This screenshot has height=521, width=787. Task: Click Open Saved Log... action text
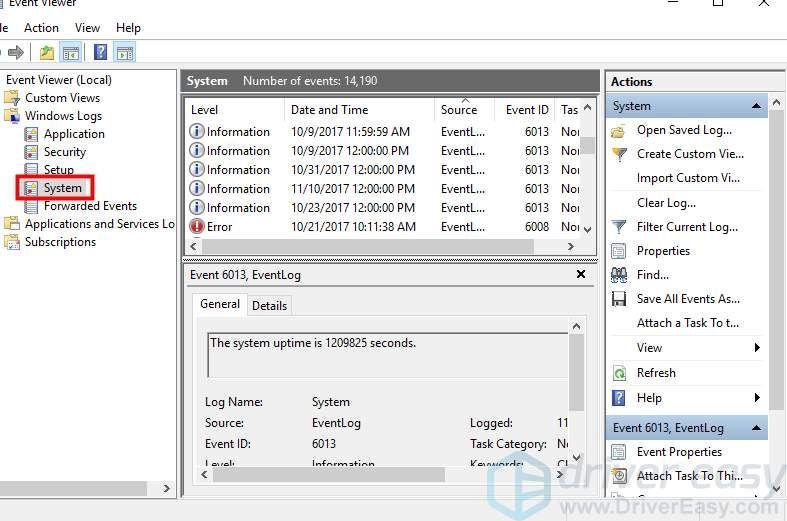point(684,130)
